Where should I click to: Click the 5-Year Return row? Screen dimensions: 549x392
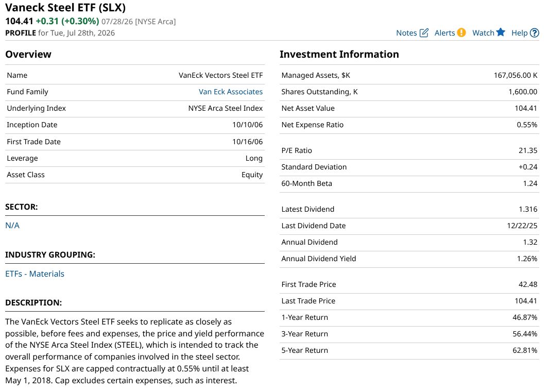click(x=409, y=351)
